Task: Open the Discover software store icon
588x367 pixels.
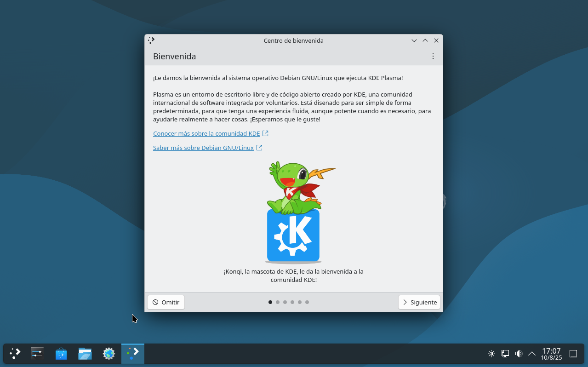Action: pyautogui.click(x=61, y=354)
